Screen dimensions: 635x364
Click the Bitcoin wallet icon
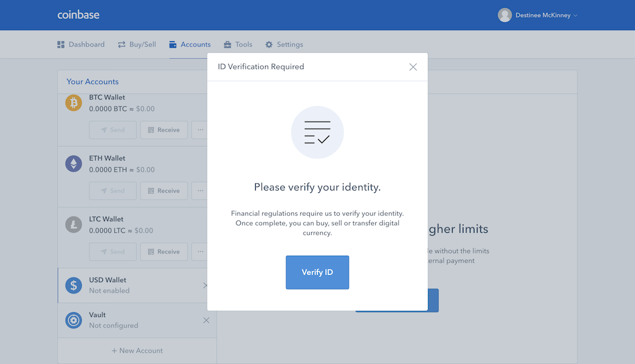click(73, 103)
